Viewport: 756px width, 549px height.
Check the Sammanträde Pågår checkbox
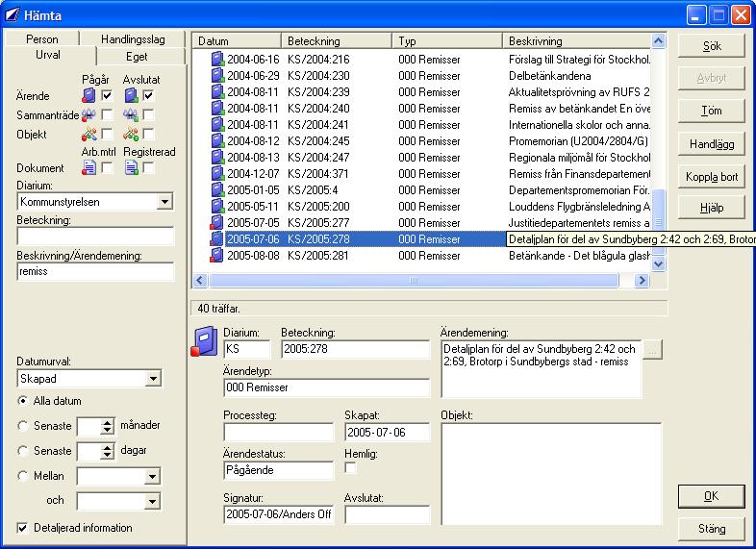point(107,114)
